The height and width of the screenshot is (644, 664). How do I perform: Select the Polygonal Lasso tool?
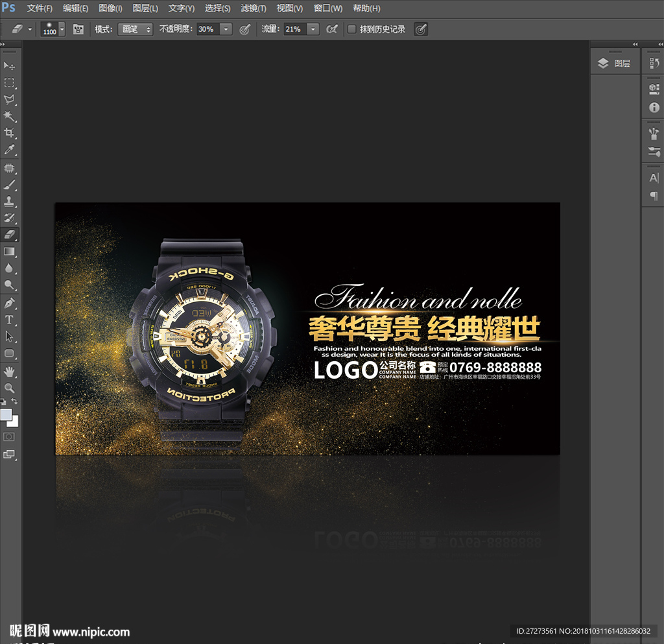tap(9, 99)
